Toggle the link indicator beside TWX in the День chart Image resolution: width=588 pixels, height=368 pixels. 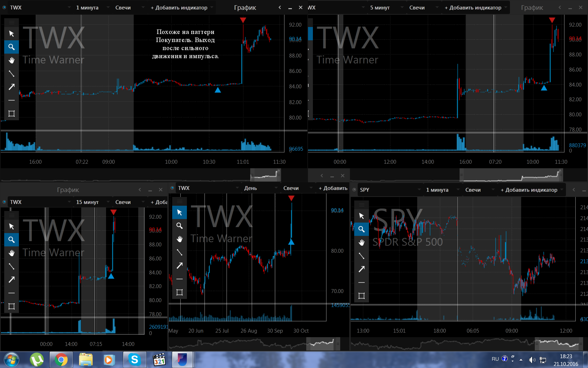pos(172,188)
